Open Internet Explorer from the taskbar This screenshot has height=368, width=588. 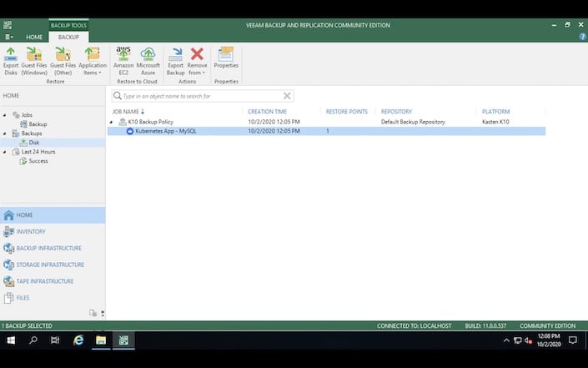coord(78,340)
